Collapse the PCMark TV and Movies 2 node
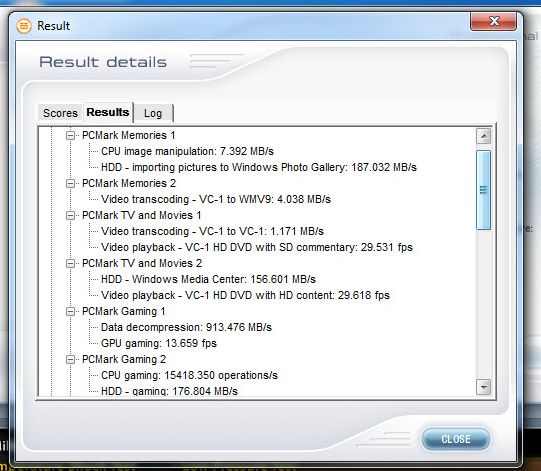The width and height of the screenshot is (541, 471). tap(70, 263)
